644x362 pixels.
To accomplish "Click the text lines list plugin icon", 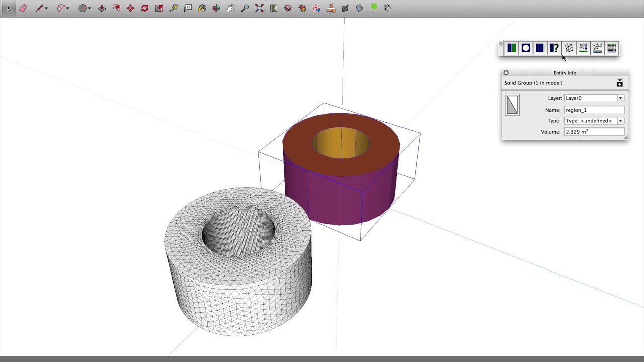I will [x=612, y=48].
